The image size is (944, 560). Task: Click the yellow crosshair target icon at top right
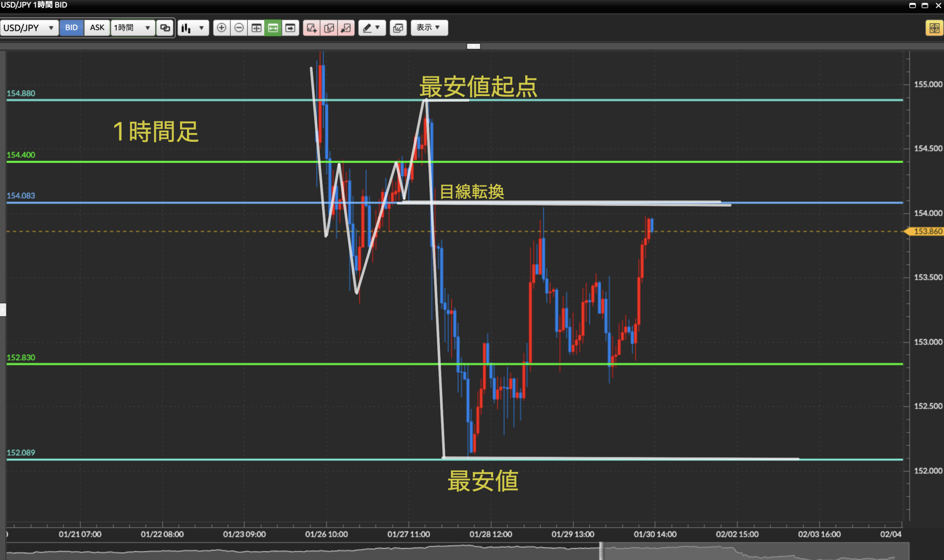tap(934, 28)
